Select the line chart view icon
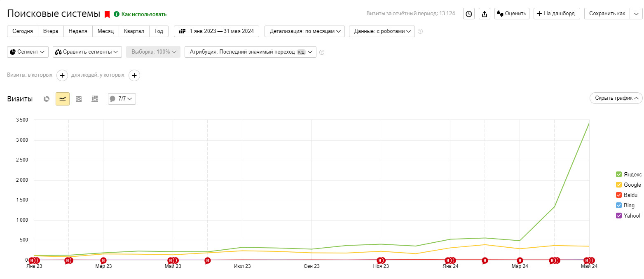 pyautogui.click(x=63, y=99)
